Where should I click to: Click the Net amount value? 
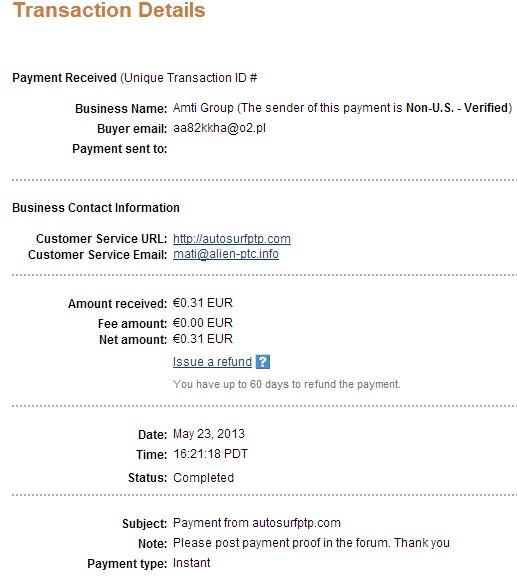203,339
